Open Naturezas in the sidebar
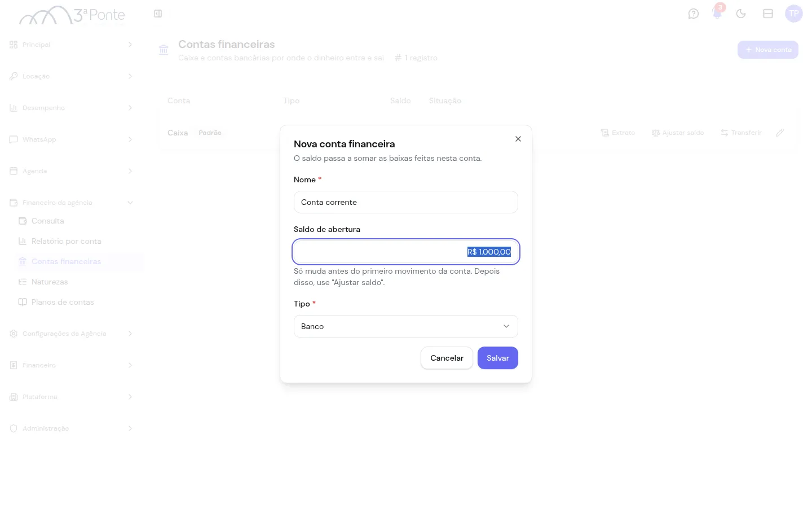This screenshot has width=812, height=508. 79,282
